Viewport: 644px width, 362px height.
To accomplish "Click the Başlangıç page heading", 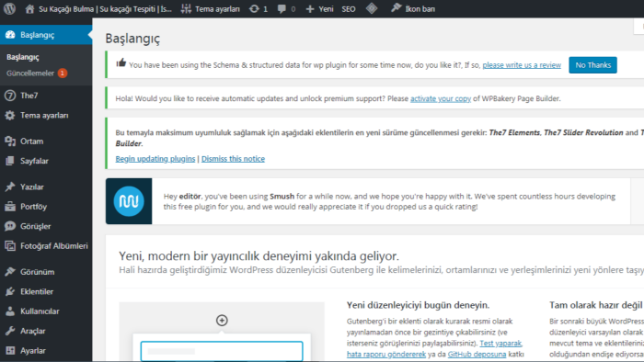I will (132, 39).
